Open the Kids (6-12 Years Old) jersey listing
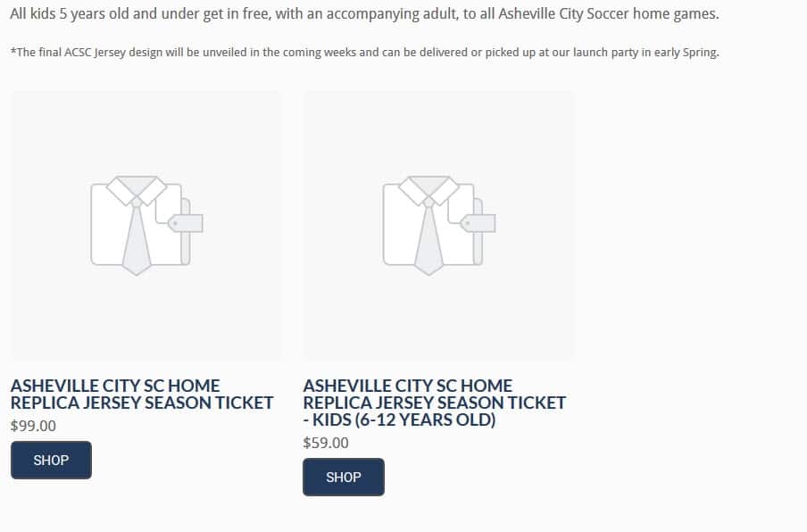Image resolution: width=807 pixels, height=532 pixels. pos(435,402)
